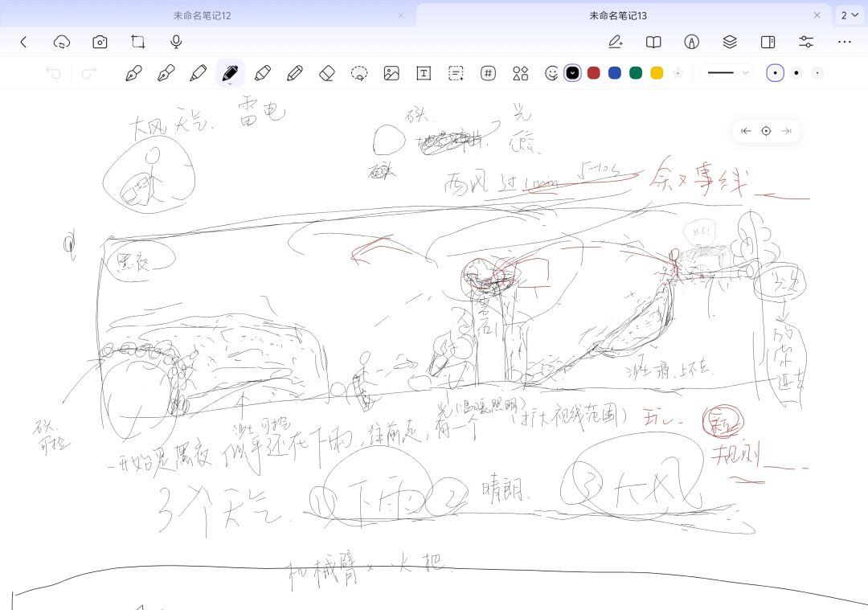Image resolution: width=868 pixels, height=610 pixels.
Task: Click the hashtag tag icon
Action: (489, 73)
